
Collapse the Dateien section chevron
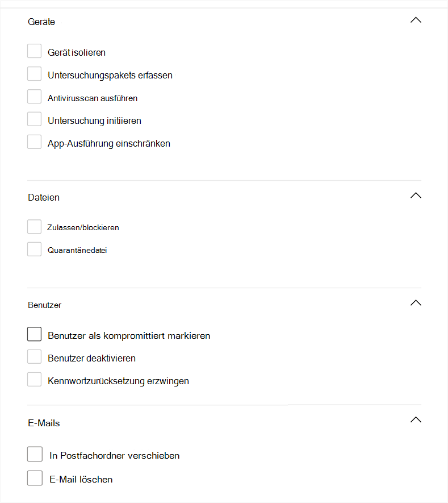point(416,196)
